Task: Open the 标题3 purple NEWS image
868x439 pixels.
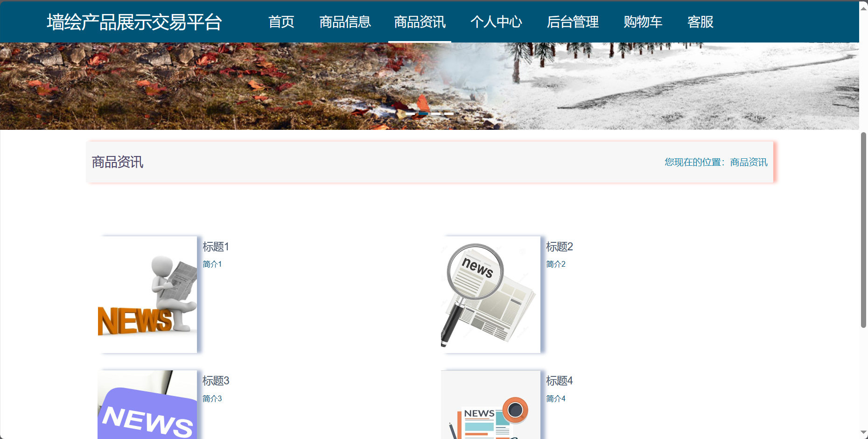Action: click(x=147, y=404)
